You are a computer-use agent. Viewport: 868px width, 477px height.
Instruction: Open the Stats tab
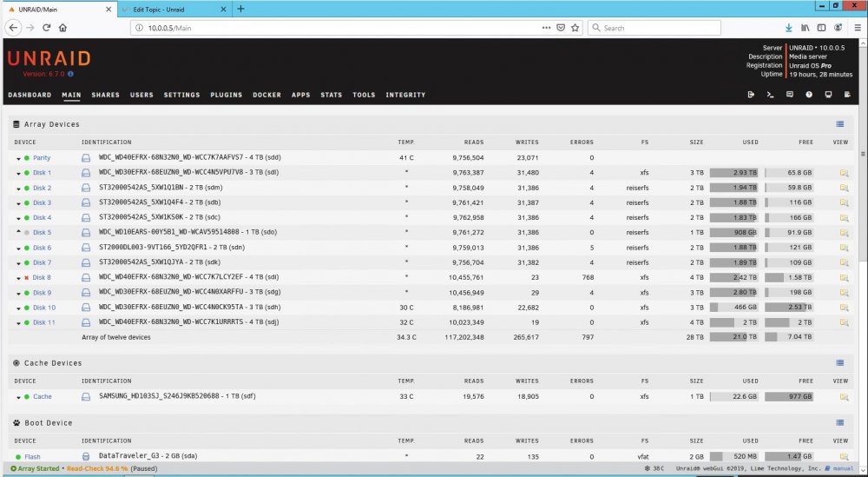point(331,95)
